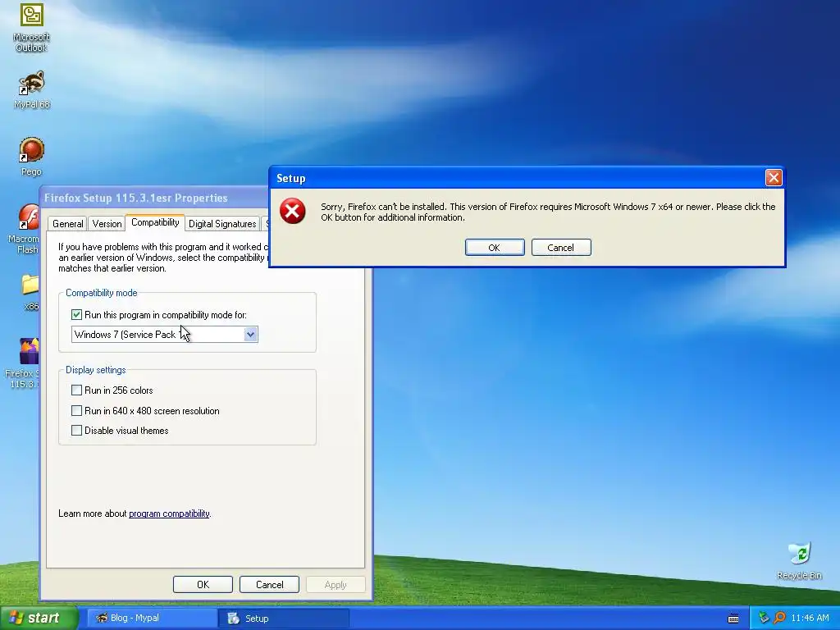The height and width of the screenshot is (630, 840).
Task: Click OK in the Setup error dialog
Action: click(x=495, y=248)
